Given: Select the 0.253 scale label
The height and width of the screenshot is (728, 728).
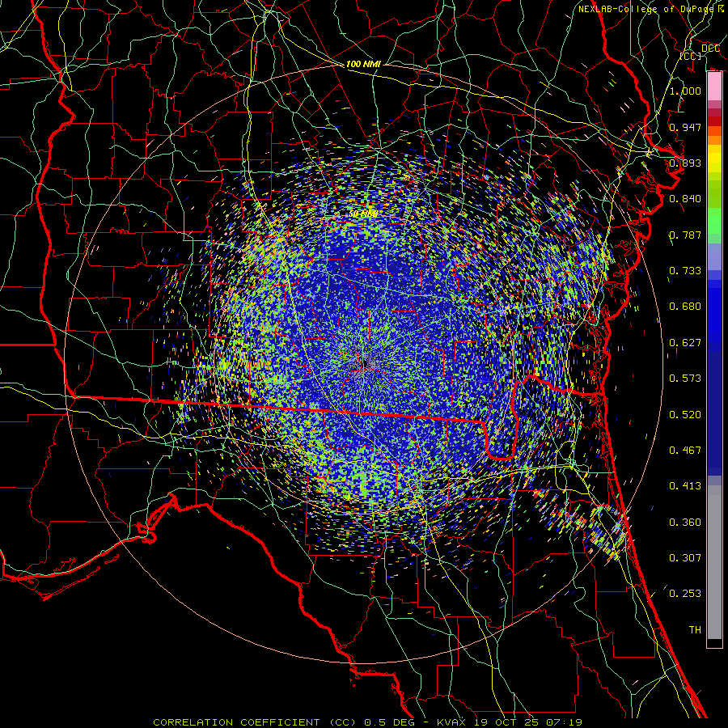Looking at the screenshot, I should pyautogui.click(x=685, y=594).
